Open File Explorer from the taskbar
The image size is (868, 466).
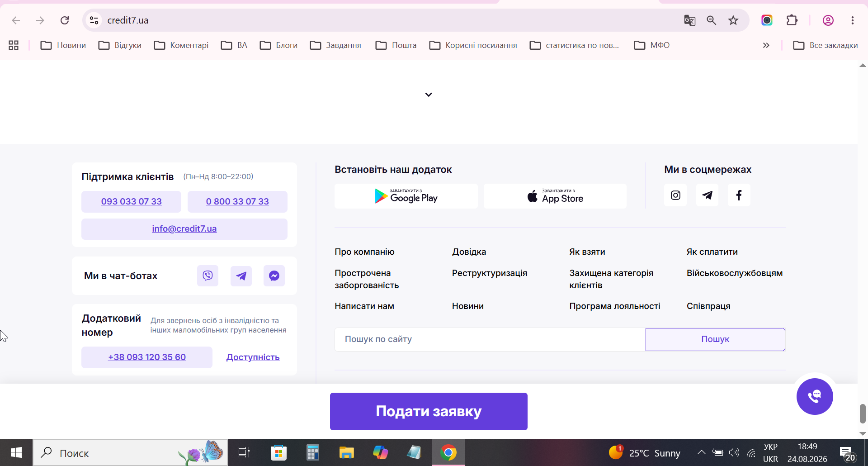point(346,452)
